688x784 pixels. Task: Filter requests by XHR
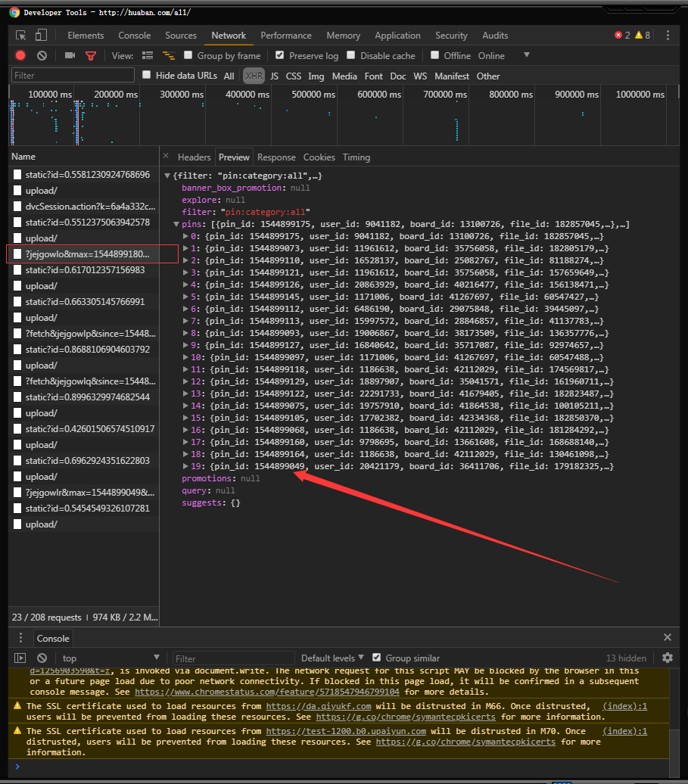(254, 76)
